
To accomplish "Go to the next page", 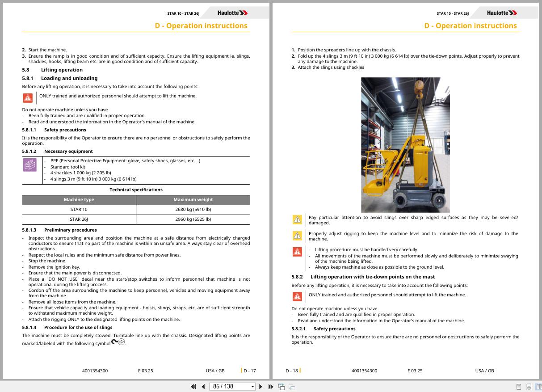I will (261, 387).
